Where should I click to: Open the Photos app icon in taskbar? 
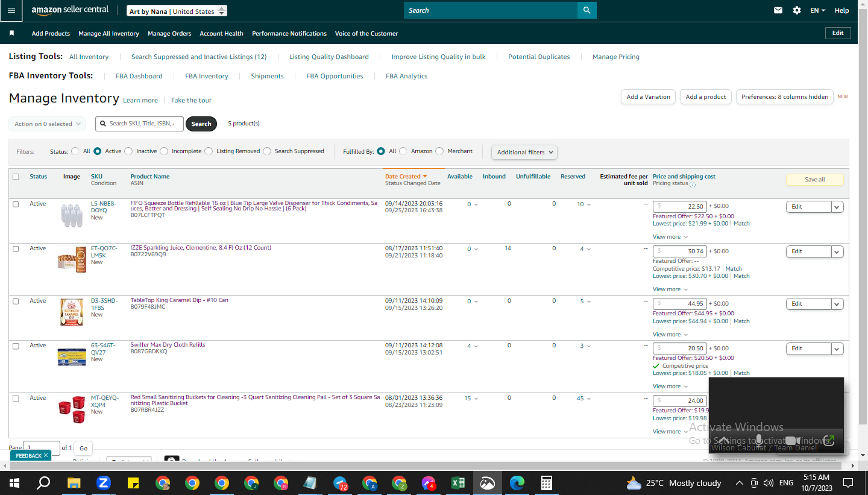point(488,483)
